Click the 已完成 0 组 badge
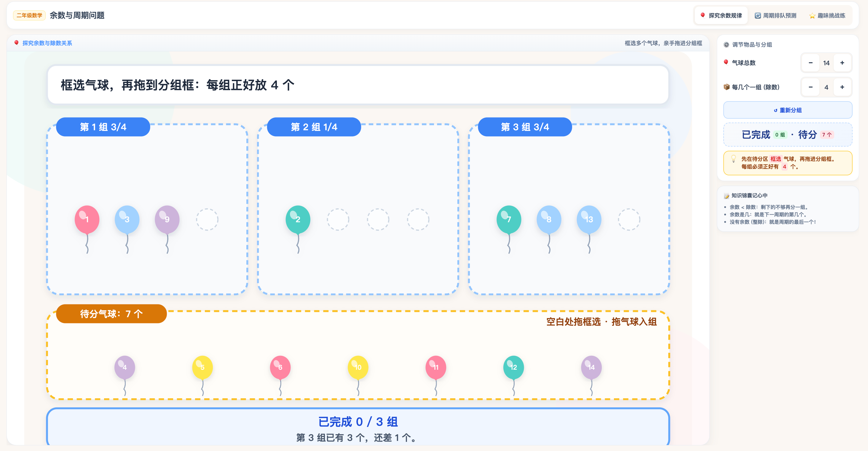The width and height of the screenshot is (868, 451). [780, 135]
